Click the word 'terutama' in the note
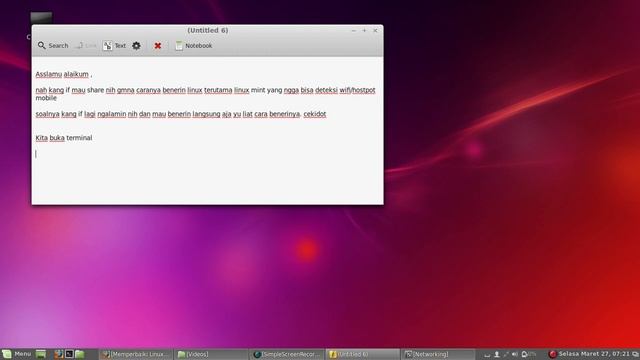This screenshot has width=640, height=360. [x=218, y=90]
